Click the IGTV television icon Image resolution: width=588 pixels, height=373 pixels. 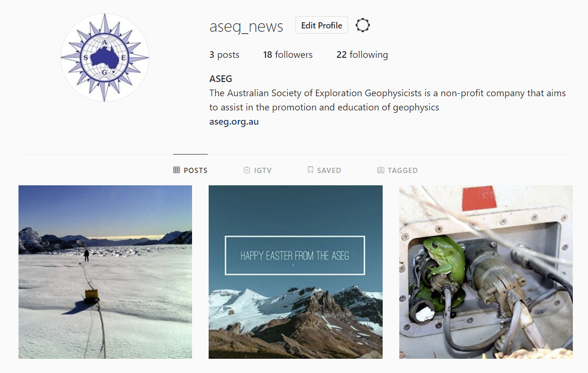pos(247,170)
